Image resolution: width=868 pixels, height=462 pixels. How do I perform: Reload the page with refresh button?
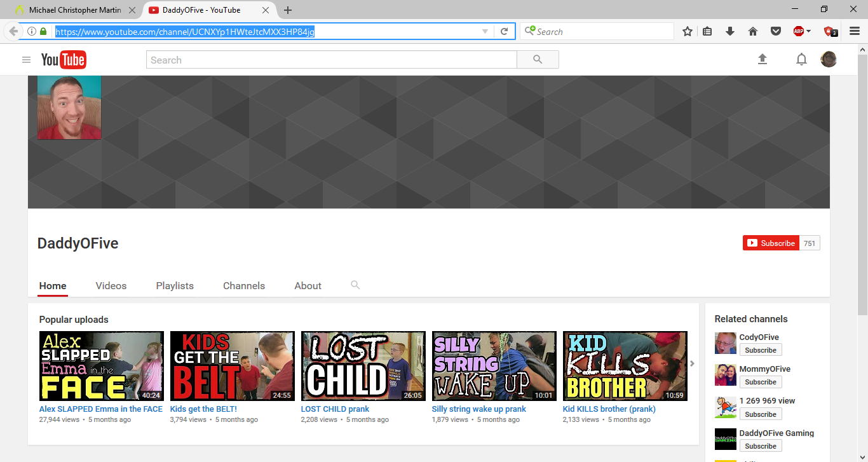point(505,31)
